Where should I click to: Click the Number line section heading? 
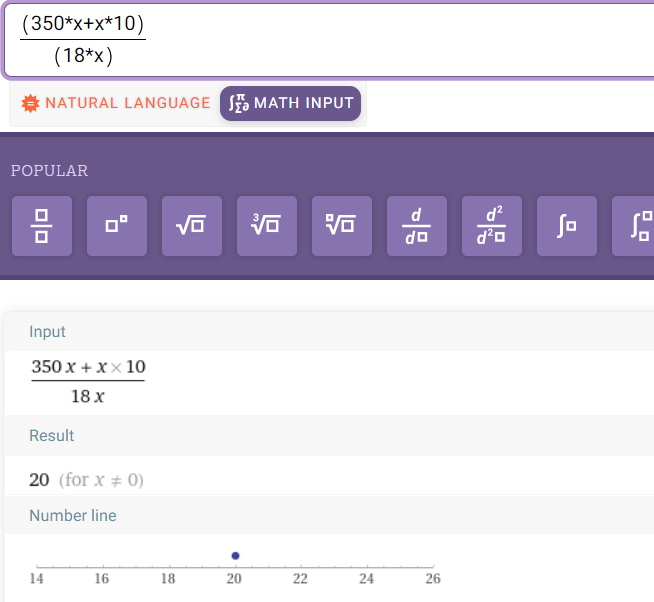point(73,516)
